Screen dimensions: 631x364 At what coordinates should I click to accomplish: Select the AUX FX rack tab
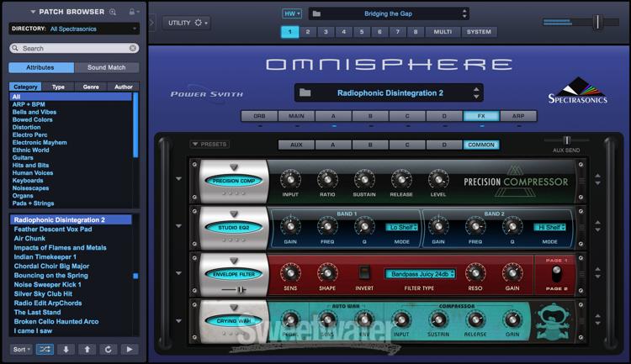tap(296, 145)
